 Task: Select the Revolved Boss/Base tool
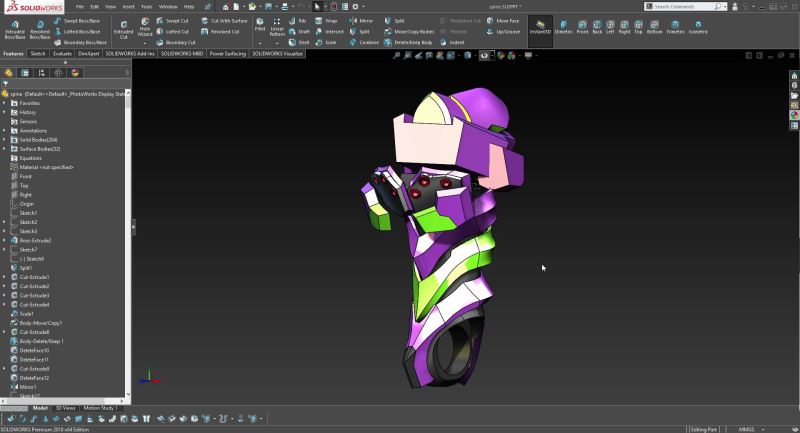(x=40, y=30)
